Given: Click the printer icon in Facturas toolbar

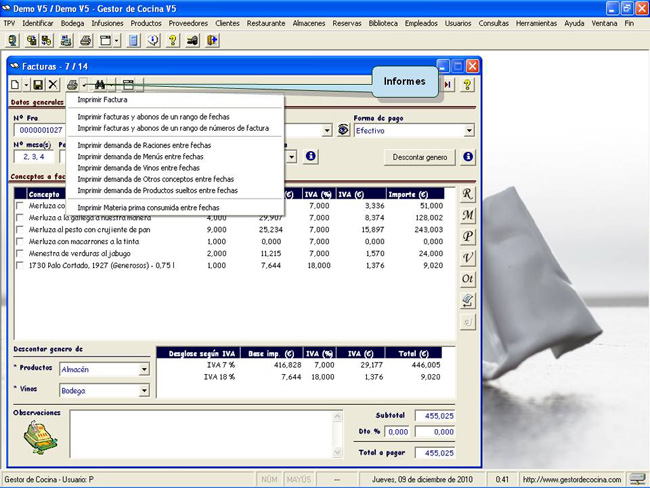Looking at the screenshot, I should tap(72, 86).
